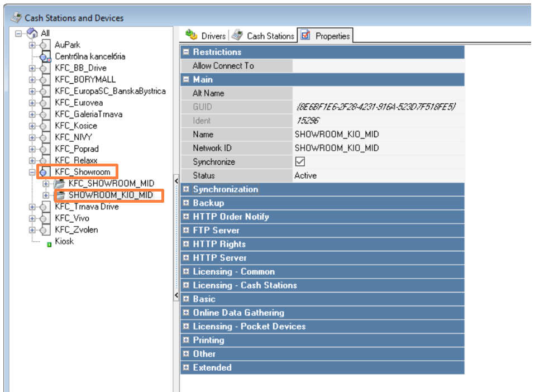
Task: Click the Cash Stations and Devices title icon
Action: [x=16, y=17]
